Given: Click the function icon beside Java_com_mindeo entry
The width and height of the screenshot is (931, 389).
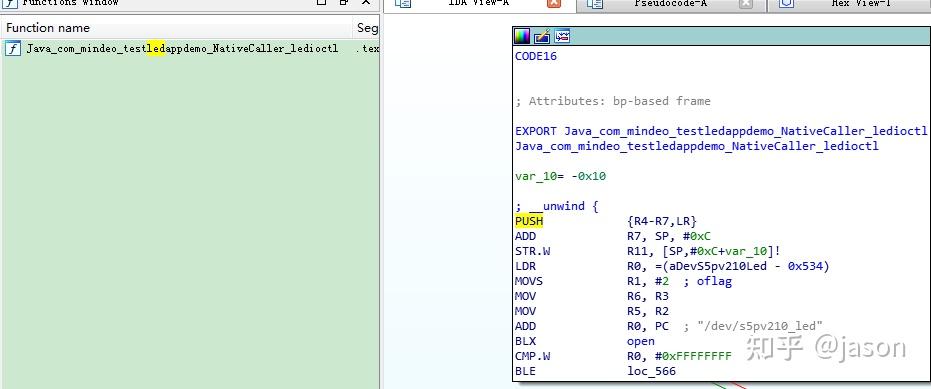Looking at the screenshot, I should 12,49.
